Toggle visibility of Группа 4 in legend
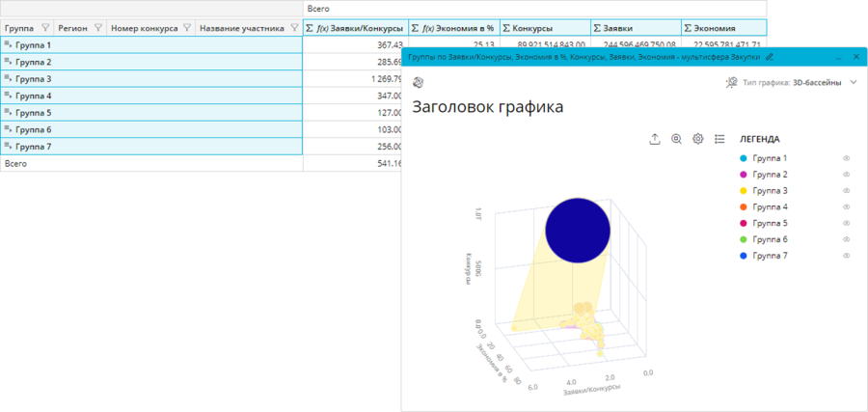The image size is (868, 412). [x=846, y=207]
